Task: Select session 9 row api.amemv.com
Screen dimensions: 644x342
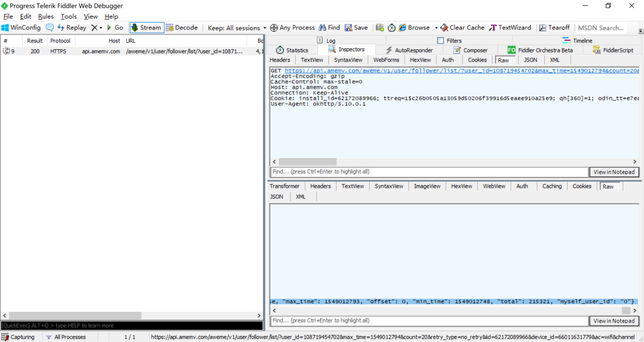Action: pos(132,51)
